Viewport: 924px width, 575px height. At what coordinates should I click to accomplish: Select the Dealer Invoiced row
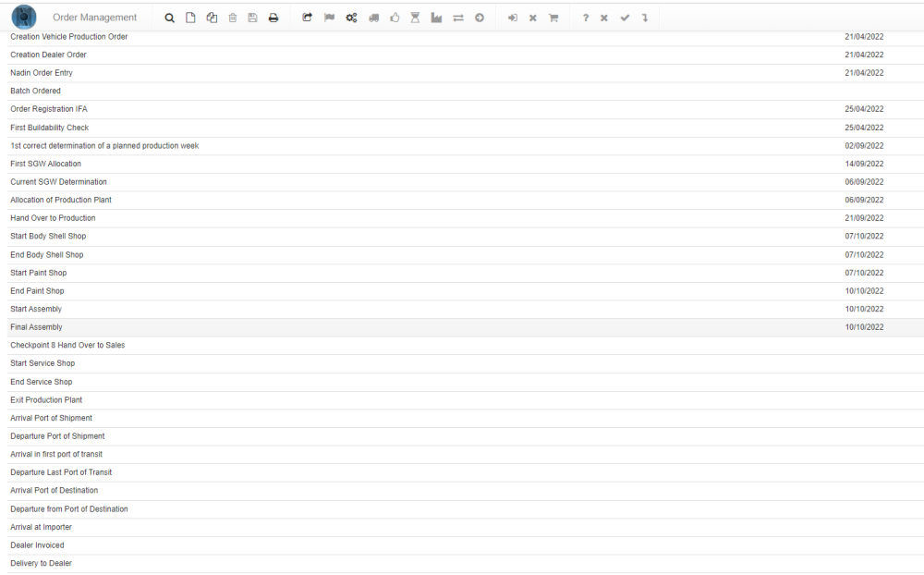tap(466, 546)
